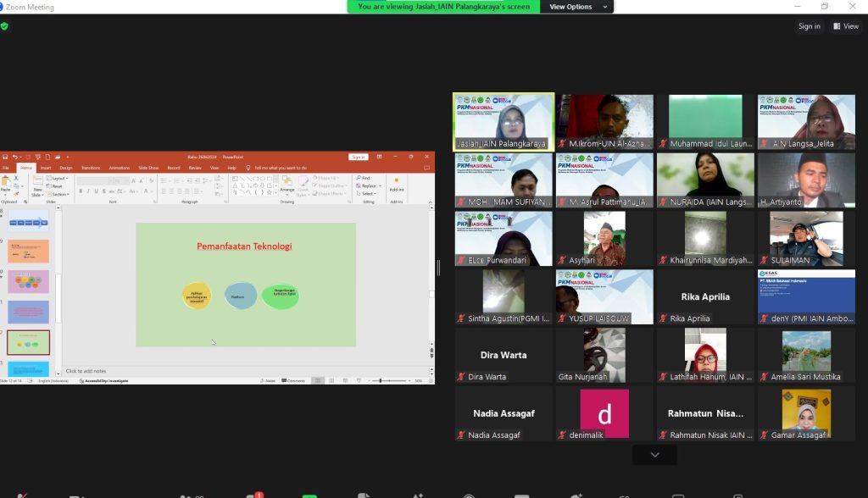
Task: Switch to the Insert ribbon tab
Action: pyautogui.click(x=46, y=168)
